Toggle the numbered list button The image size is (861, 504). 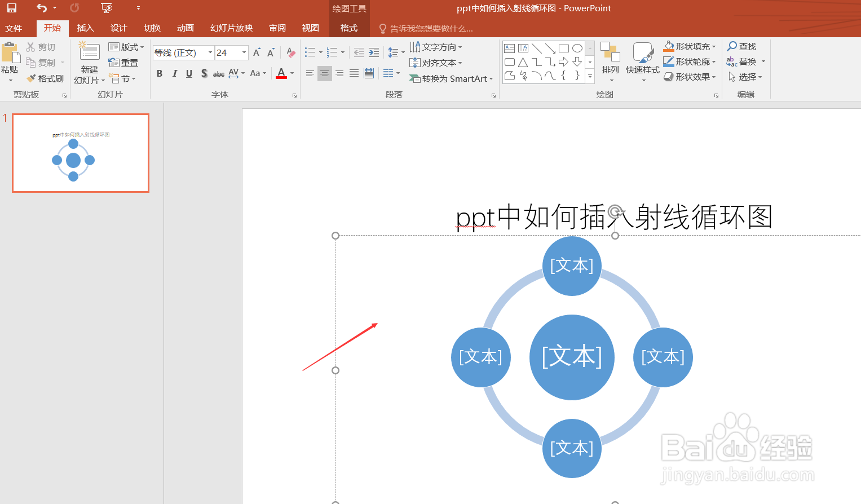pyautogui.click(x=332, y=52)
